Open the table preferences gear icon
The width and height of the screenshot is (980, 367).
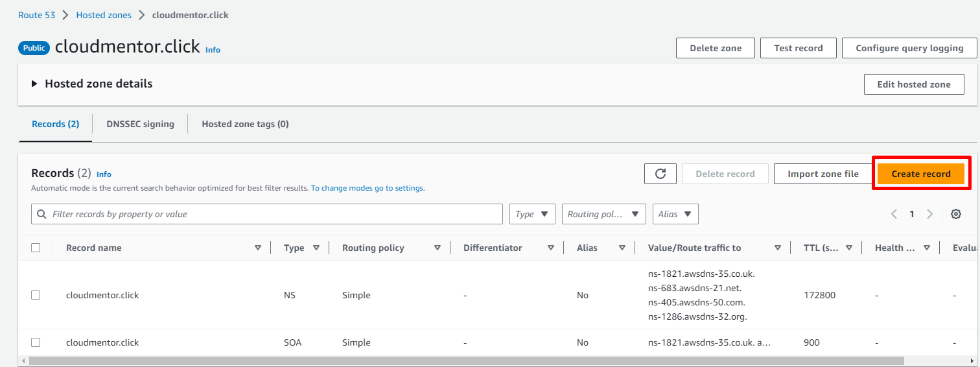pyautogui.click(x=955, y=214)
